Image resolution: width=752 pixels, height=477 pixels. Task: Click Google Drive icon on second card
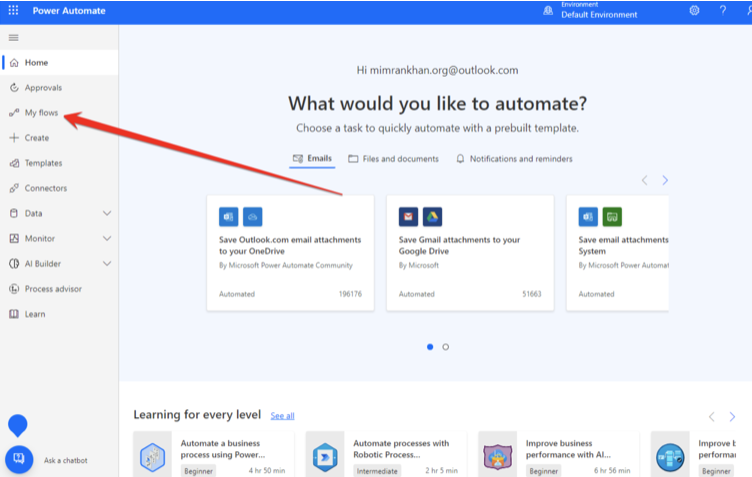click(x=432, y=217)
